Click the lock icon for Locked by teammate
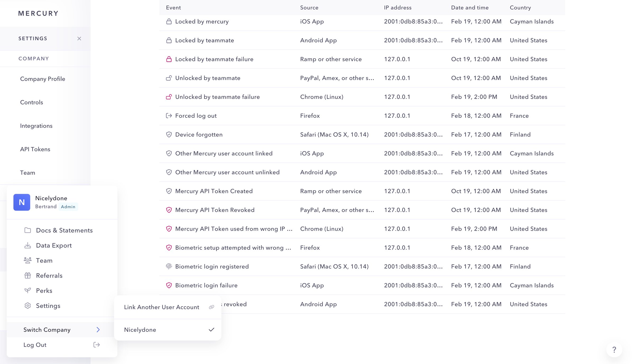Viewport: 634px width, 364px height. pyautogui.click(x=169, y=40)
